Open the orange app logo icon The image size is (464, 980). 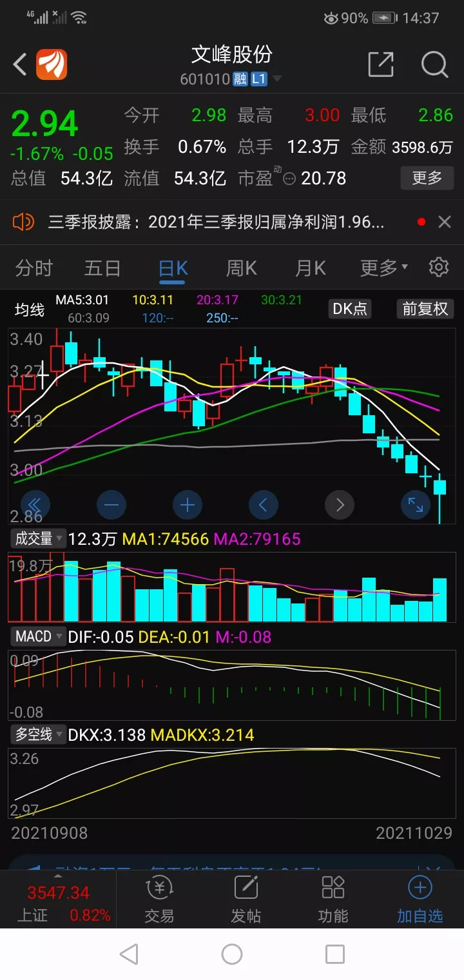pyautogui.click(x=52, y=64)
